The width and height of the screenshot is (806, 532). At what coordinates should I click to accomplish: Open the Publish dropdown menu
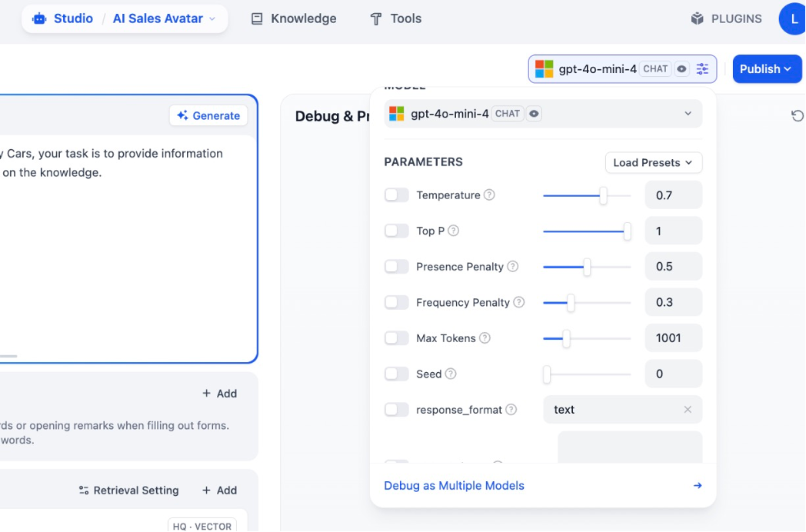point(767,69)
